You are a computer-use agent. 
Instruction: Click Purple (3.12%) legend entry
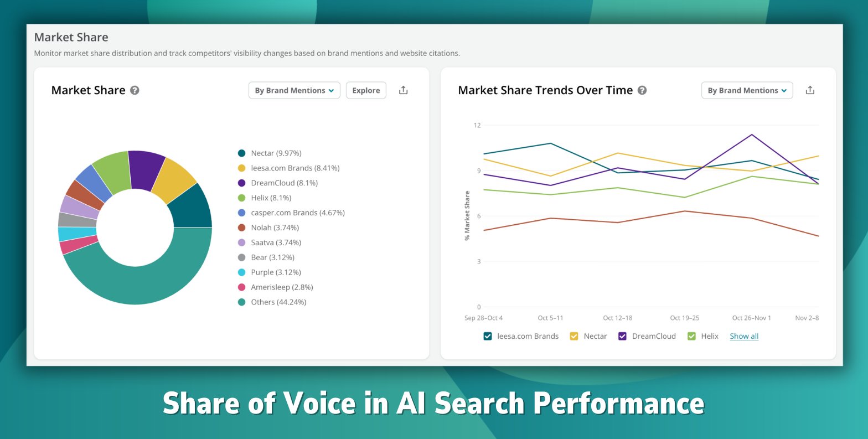click(270, 272)
